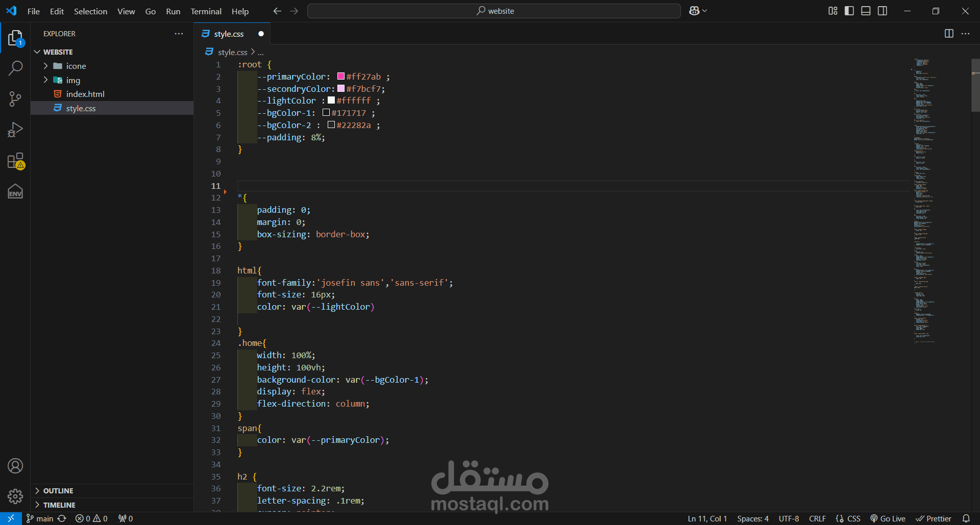
Task: Open errors and warnings indicator
Action: tap(91, 518)
